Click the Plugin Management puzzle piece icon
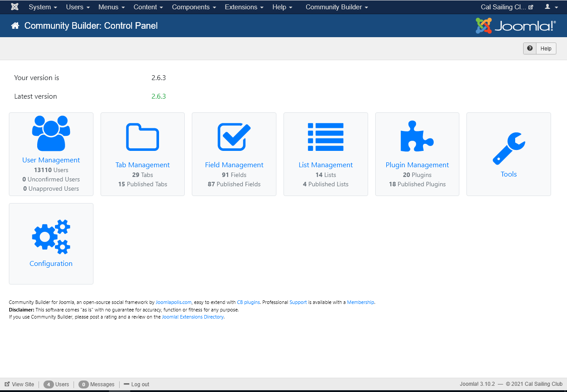The width and height of the screenshot is (567, 392). click(417, 136)
